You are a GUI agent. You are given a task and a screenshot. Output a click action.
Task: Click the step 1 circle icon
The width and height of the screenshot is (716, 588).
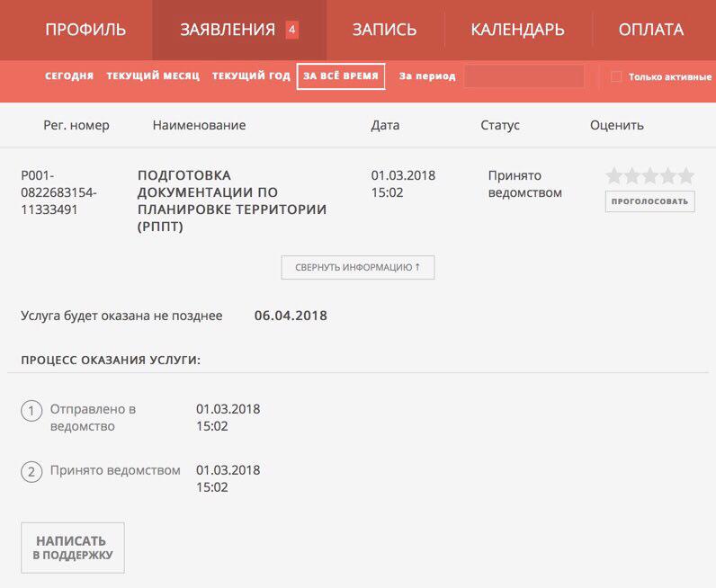[x=31, y=411]
